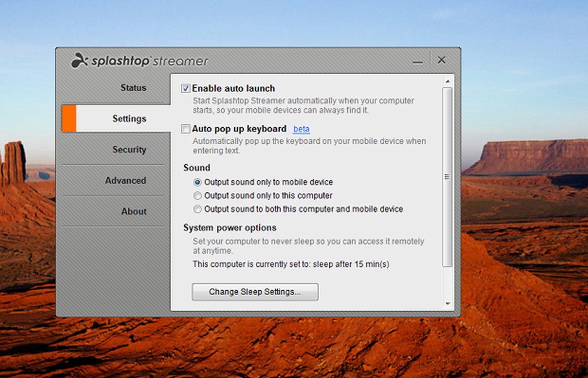Select output sound to both computer and mobile
Image resolution: width=588 pixels, height=378 pixels.
pyautogui.click(x=197, y=209)
